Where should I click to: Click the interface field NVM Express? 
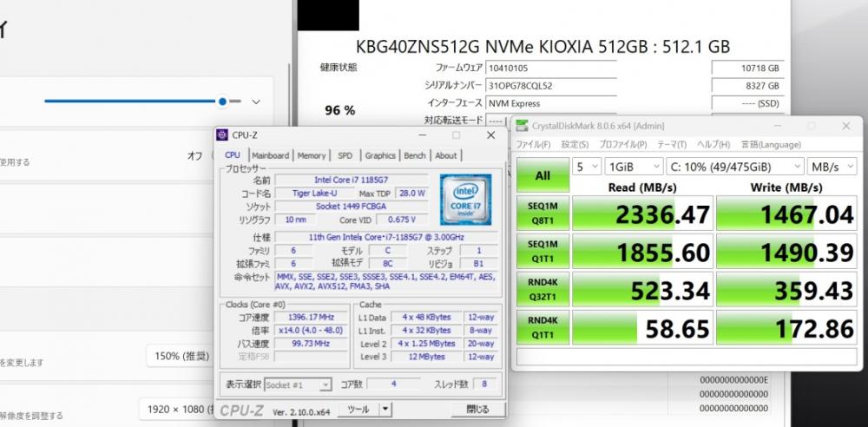[x=551, y=103]
